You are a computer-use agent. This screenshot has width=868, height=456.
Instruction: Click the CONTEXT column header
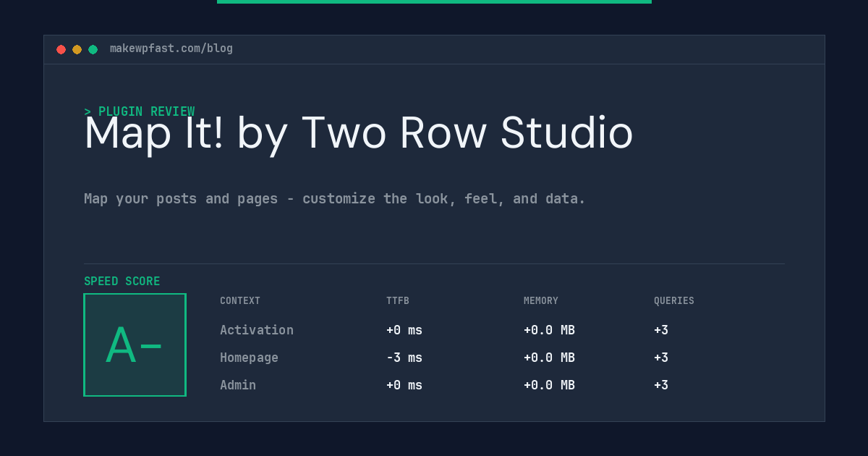click(x=240, y=301)
